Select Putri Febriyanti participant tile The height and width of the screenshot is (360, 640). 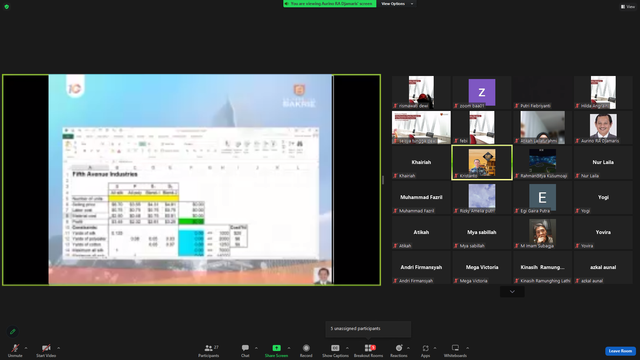[542, 93]
